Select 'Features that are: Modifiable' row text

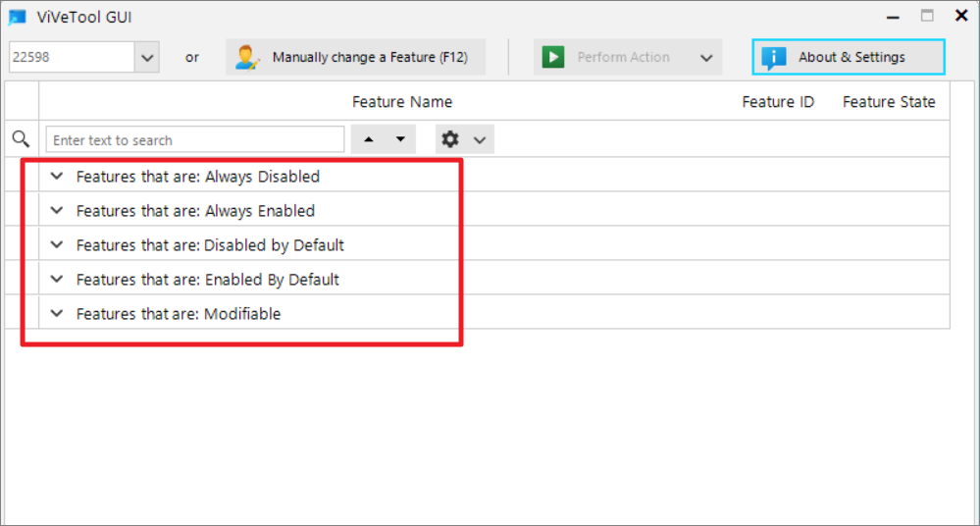pyautogui.click(x=179, y=314)
